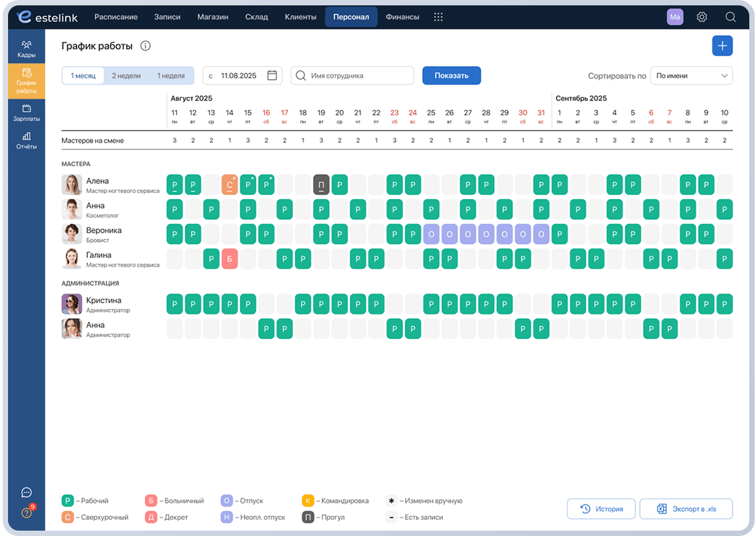Click the search magnifier in top bar
Viewport: 756px width, 536px height.
731,17
